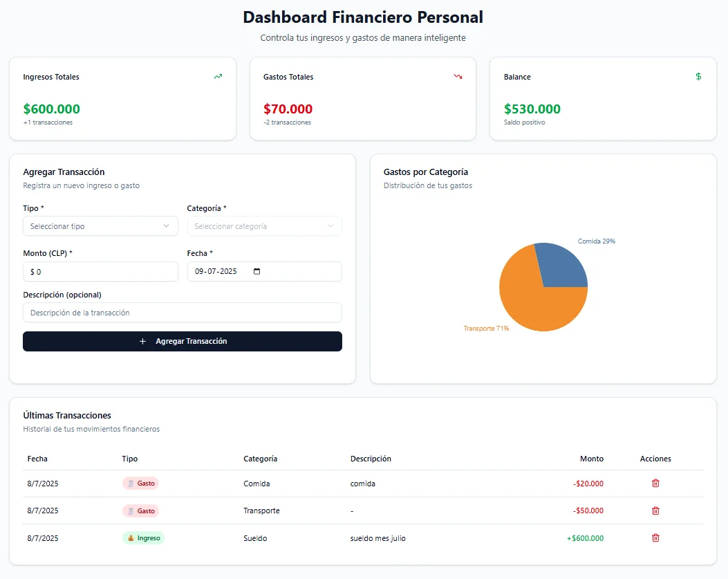The height and width of the screenshot is (579, 728).
Task: Click the Gasto badge on the Comida row
Action: pyautogui.click(x=140, y=483)
